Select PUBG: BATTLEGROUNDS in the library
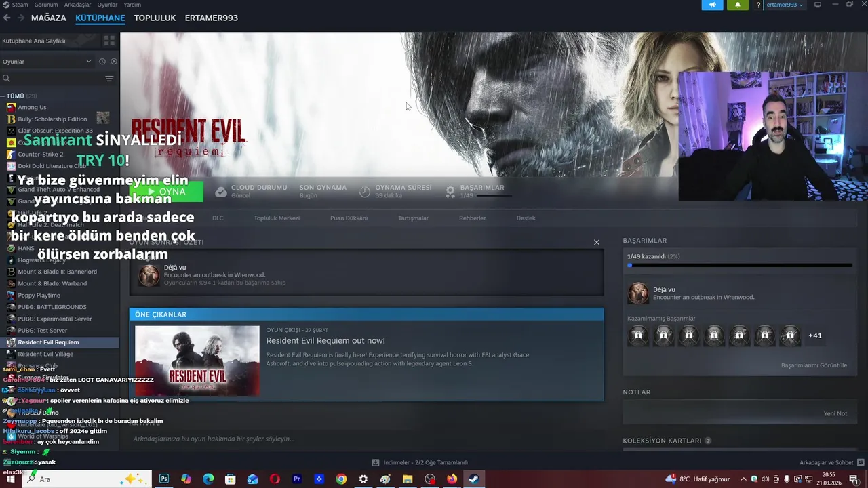Viewport: 868px width, 488px height. pos(52,307)
